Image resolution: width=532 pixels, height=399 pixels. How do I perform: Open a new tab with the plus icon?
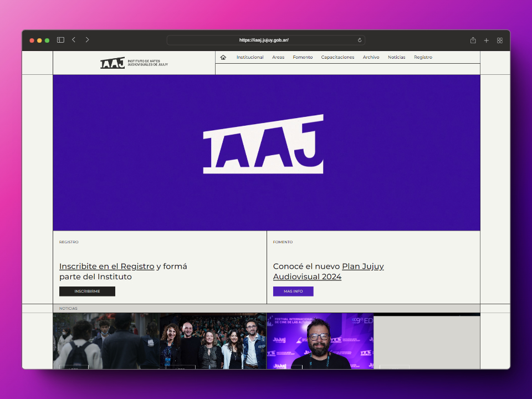point(486,40)
